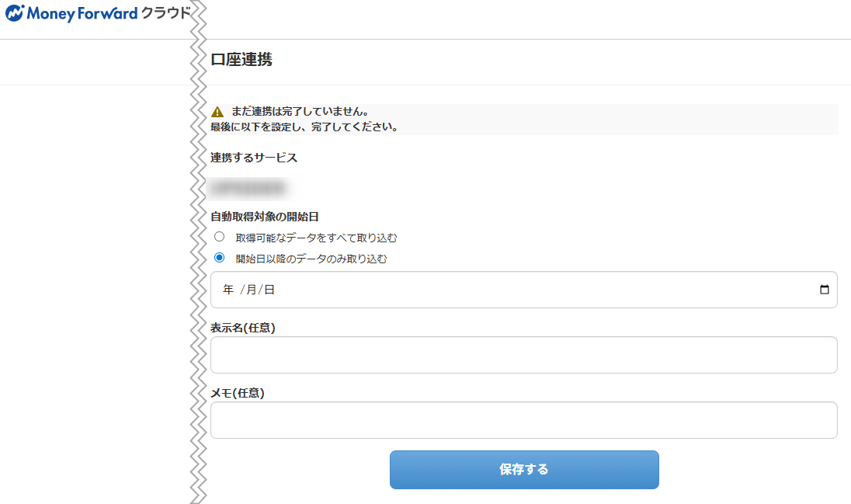Click the メモ(任意) field label

pos(238,393)
